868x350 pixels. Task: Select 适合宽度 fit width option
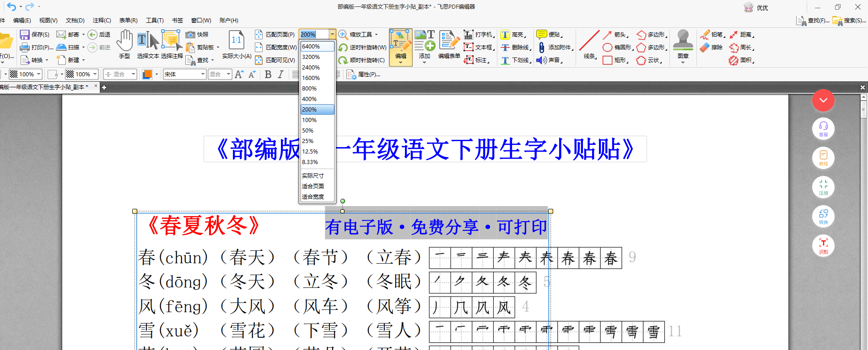[313, 197]
